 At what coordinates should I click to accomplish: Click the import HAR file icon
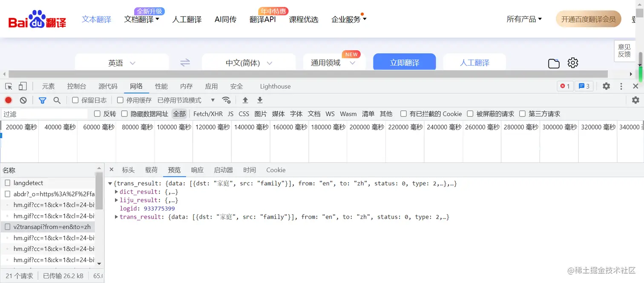click(245, 100)
